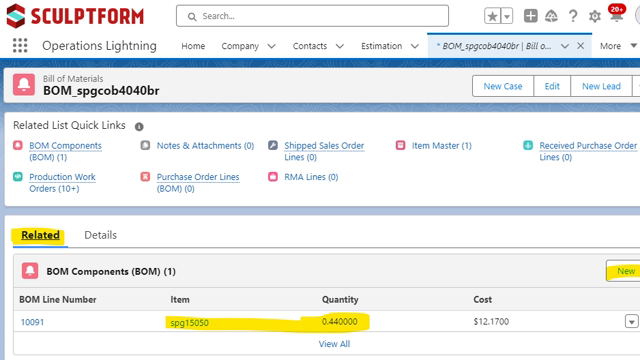Open the favorites list dropdown arrow
This screenshot has width=640, height=360.
pyautogui.click(x=507, y=16)
